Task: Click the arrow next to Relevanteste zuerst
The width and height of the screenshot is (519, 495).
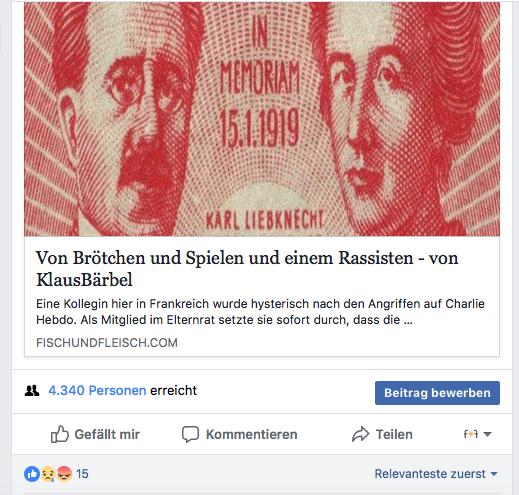Action: (x=494, y=474)
